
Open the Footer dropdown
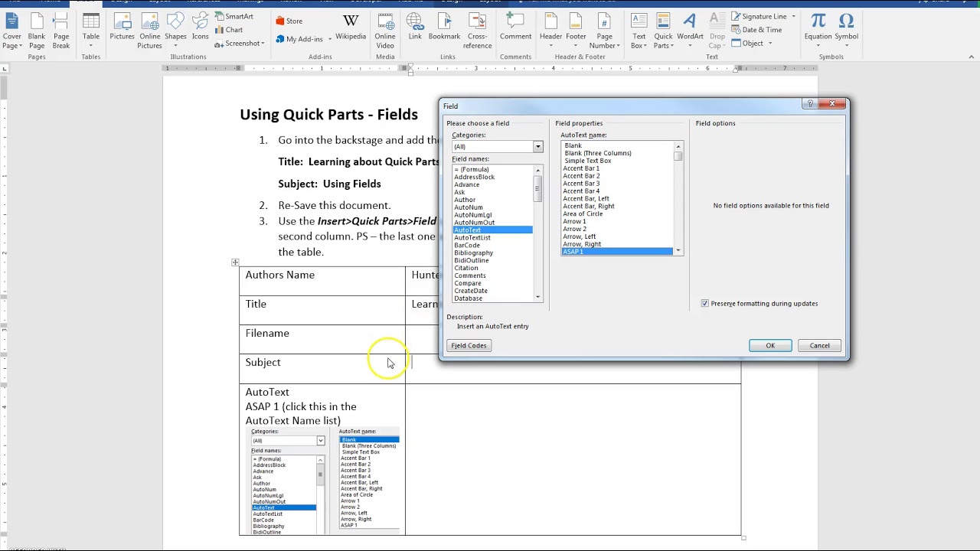pyautogui.click(x=576, y=31)
